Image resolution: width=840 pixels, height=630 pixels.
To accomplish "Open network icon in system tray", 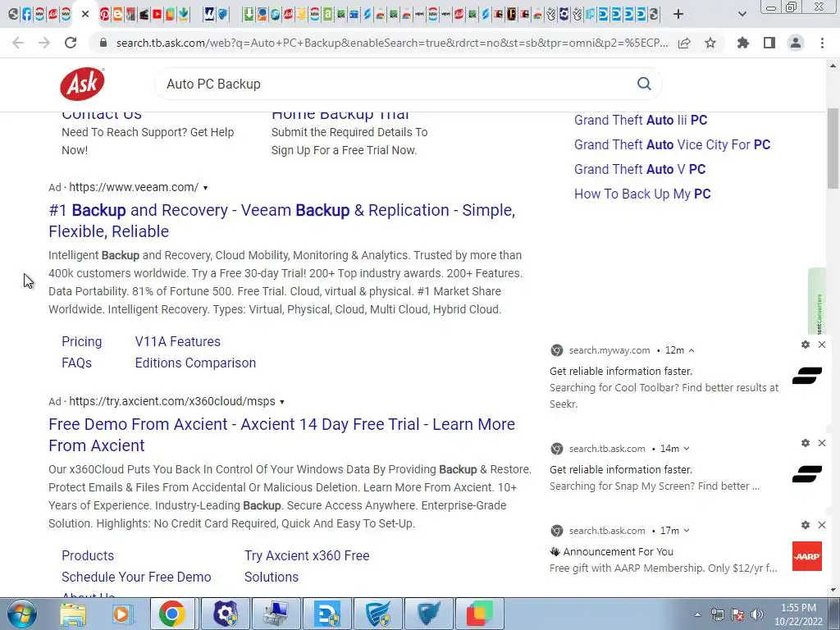I will [717, 614].
